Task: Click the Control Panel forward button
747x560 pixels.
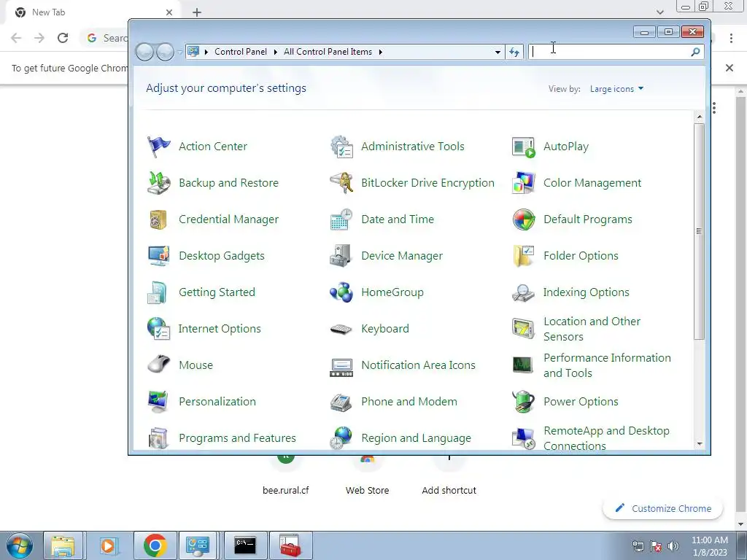Action: click(165, 52)
